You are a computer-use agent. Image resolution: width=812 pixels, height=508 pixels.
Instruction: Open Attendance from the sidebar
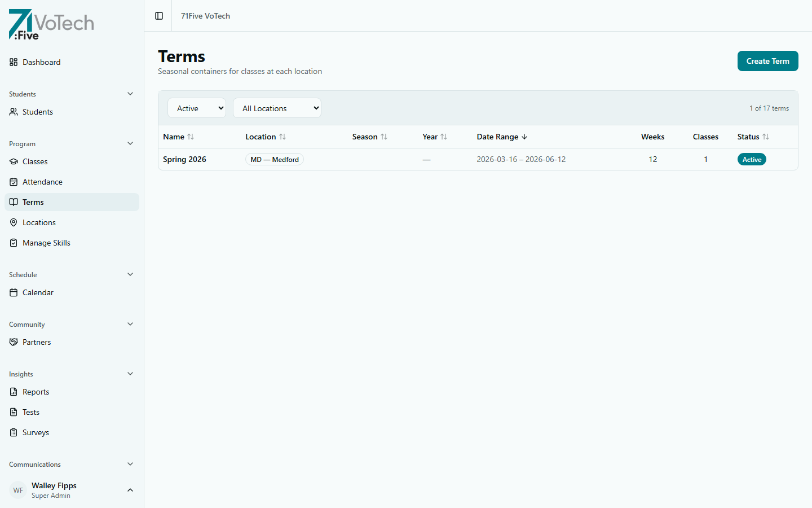tap(42, 181)
